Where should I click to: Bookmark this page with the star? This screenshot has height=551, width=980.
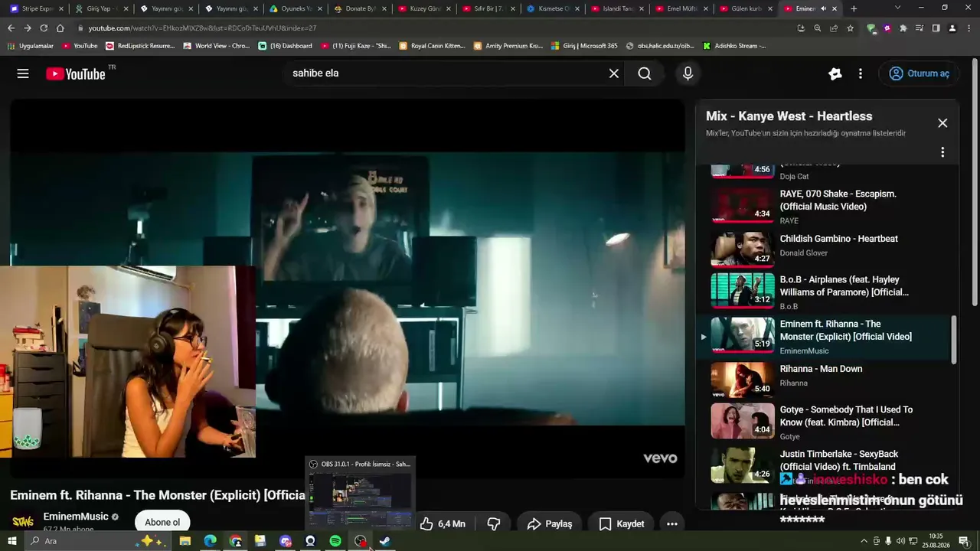coord(851,28)
